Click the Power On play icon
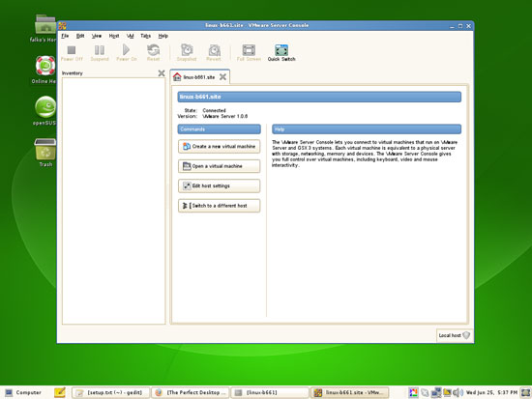 point(126,50)
